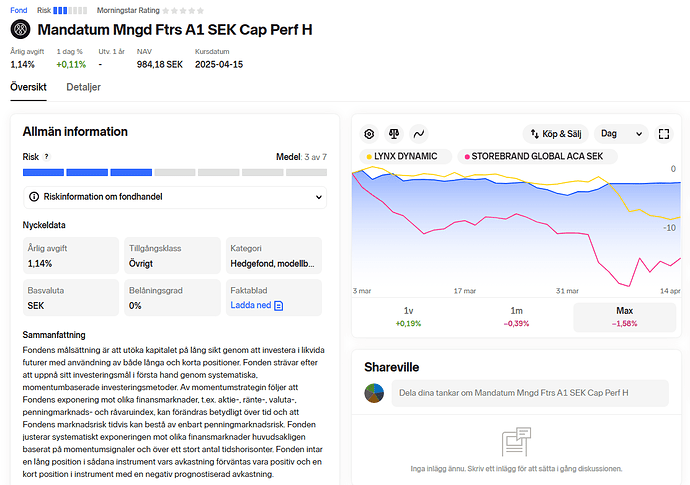This screenshot has width=690, height=485.
Task: Click the Shareville user avatar
Action: pyautogui.click(x=373, y=393)
